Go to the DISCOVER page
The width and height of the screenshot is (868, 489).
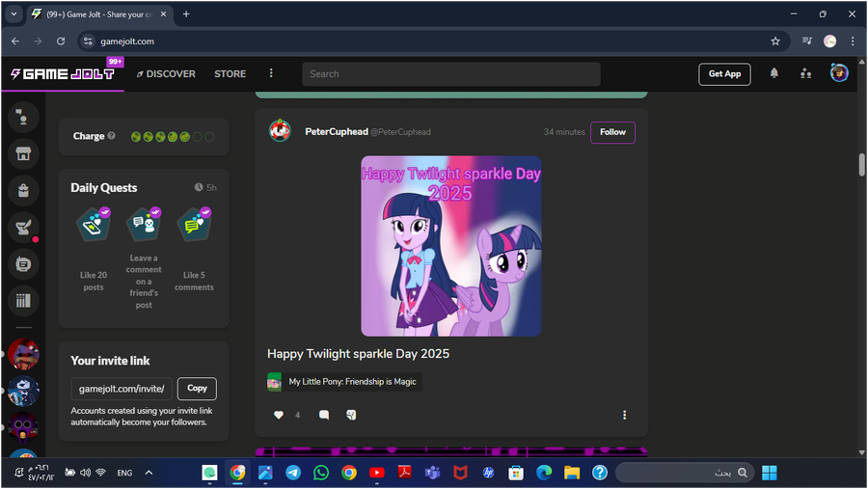coord(166,73)
